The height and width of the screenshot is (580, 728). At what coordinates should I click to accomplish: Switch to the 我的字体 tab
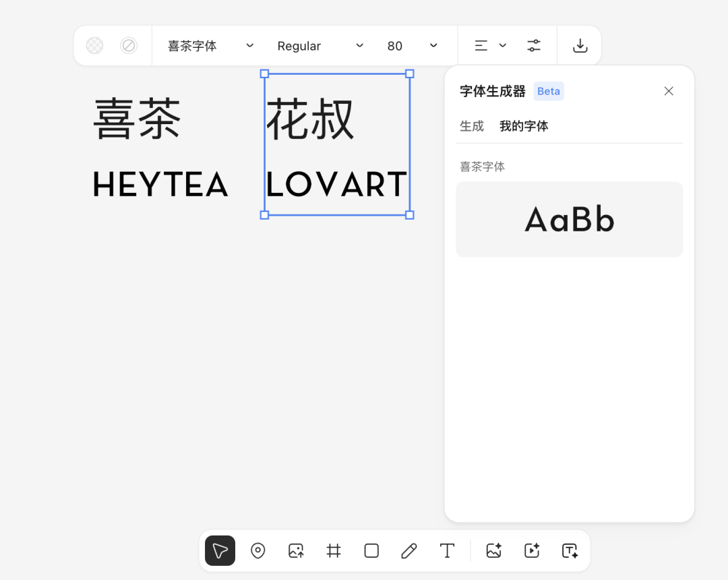click(x=524, y=126)
